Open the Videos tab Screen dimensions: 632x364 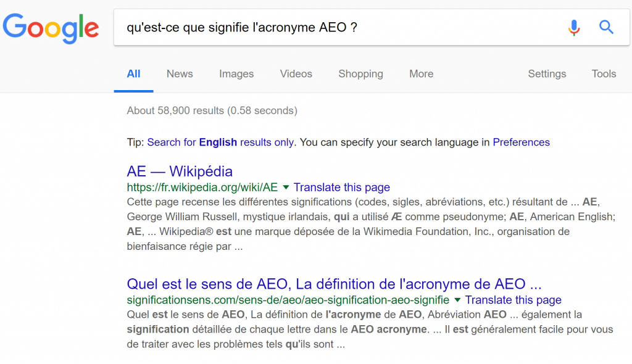[x=296, y=74]
